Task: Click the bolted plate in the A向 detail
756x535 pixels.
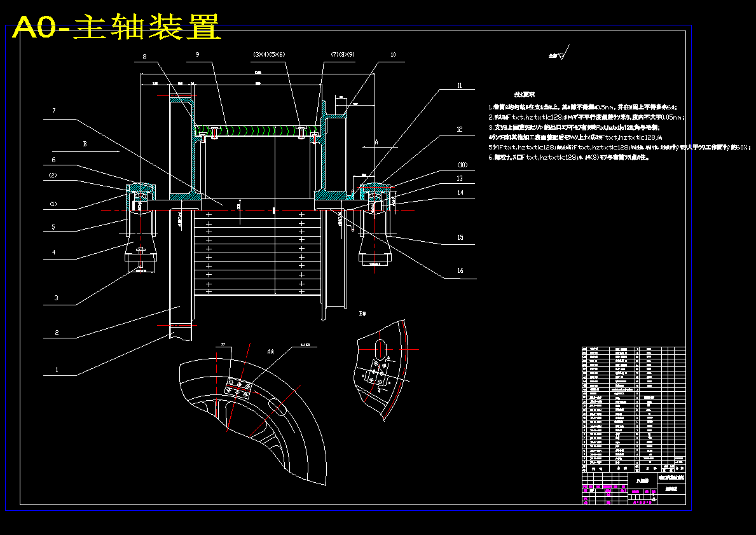Action: tap(238, 389)
